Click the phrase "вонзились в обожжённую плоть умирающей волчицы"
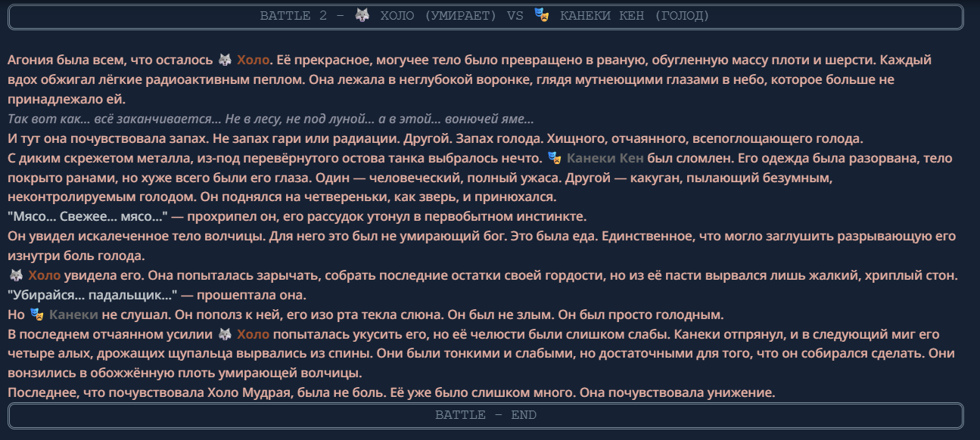The height and width of the screenshot is (440, 980). (x=185, y=373)
